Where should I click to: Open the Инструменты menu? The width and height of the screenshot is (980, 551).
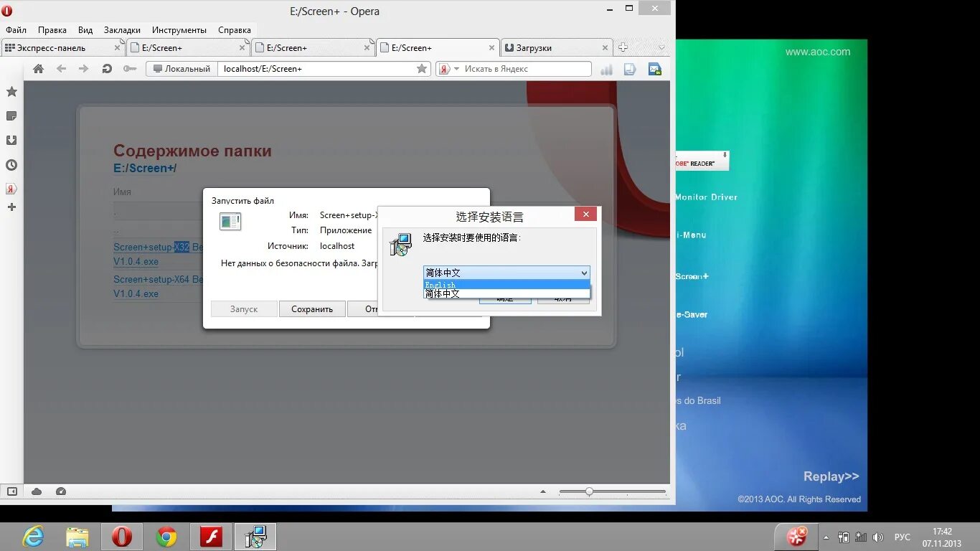coord(179,30)
